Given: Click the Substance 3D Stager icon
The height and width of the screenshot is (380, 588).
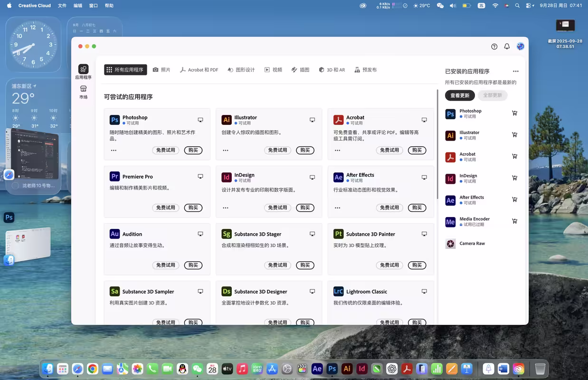Looking at the screenshot, I should click(227, 234).
